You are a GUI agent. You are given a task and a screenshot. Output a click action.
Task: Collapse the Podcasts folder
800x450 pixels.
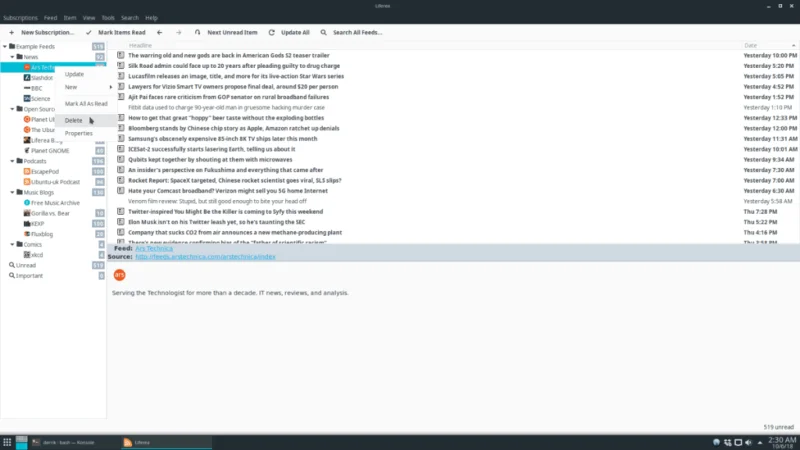tap(12, 161)
